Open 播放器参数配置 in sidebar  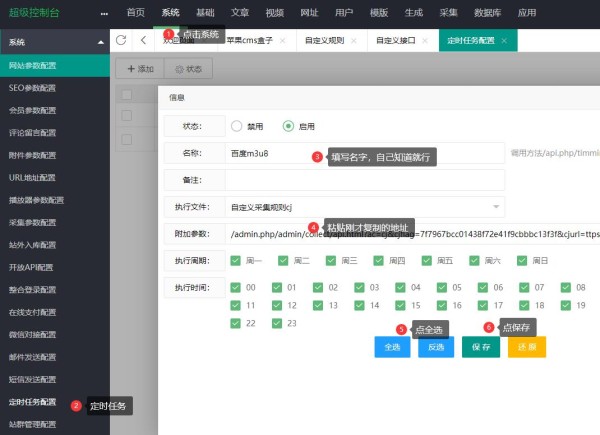(55, 200)
